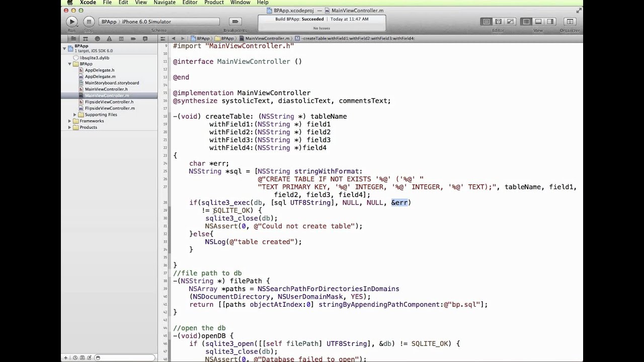Viewport: 644px width, 362px height.
Task: Open the Navigate menu
Action: 165,3
